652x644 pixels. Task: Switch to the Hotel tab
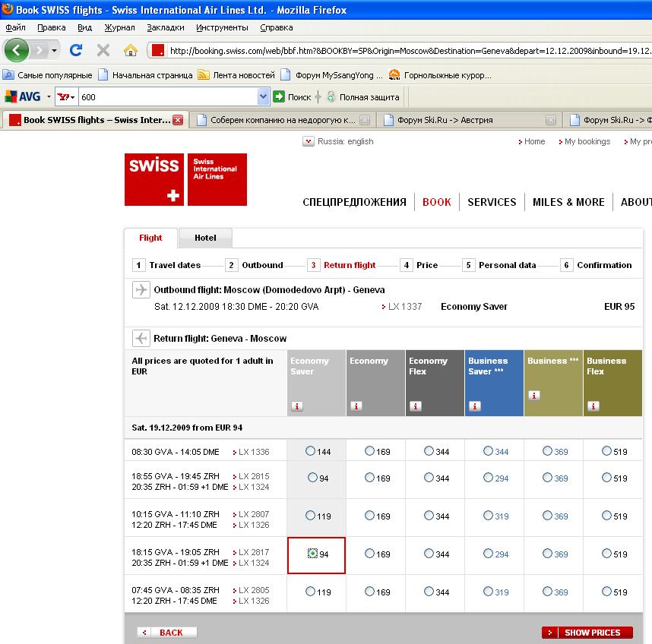(x=205, y=238)
